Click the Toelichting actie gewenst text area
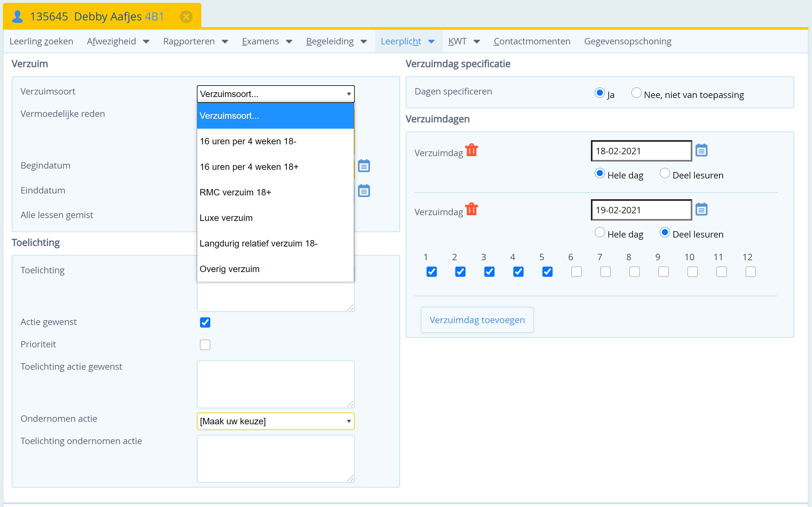 click(275, 384)
